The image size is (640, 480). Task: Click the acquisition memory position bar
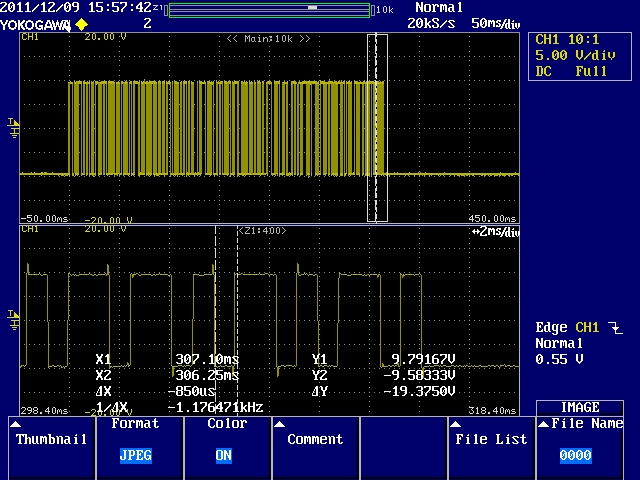tap(269, 10)
